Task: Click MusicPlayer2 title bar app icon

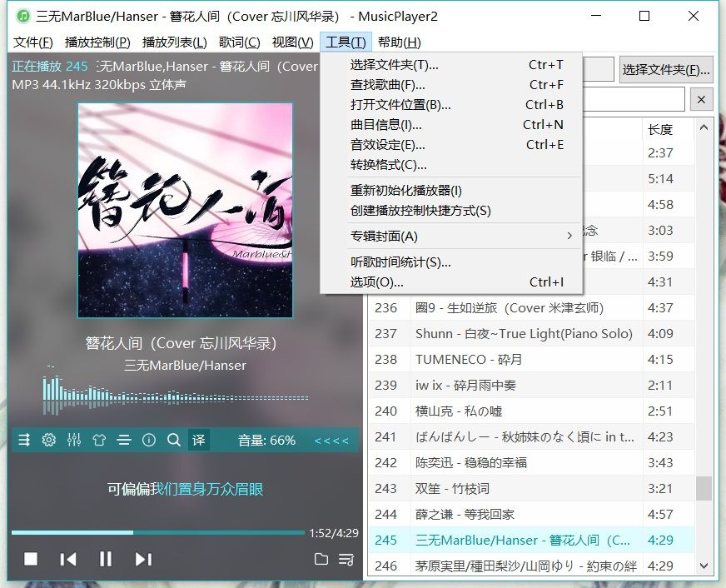Action: point(22,16)
